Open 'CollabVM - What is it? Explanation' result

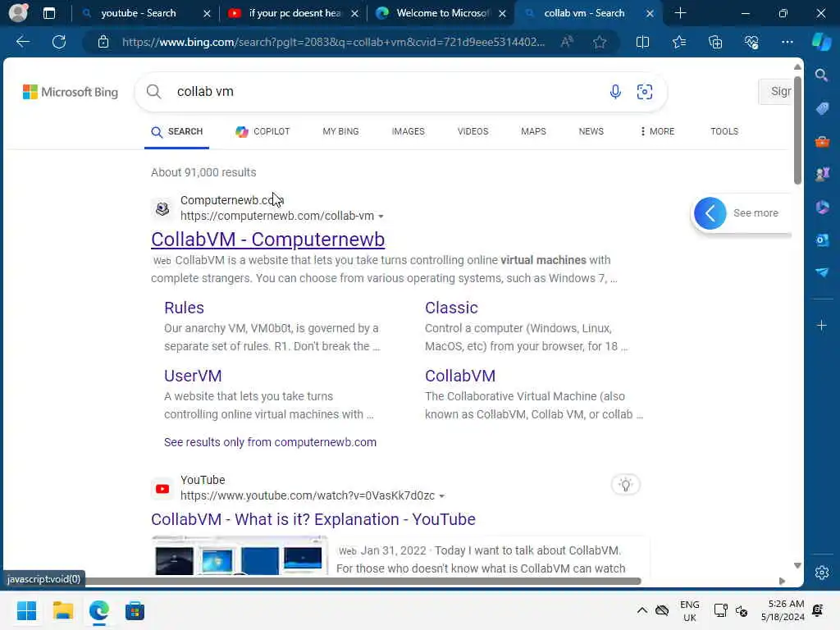[313, 519]
